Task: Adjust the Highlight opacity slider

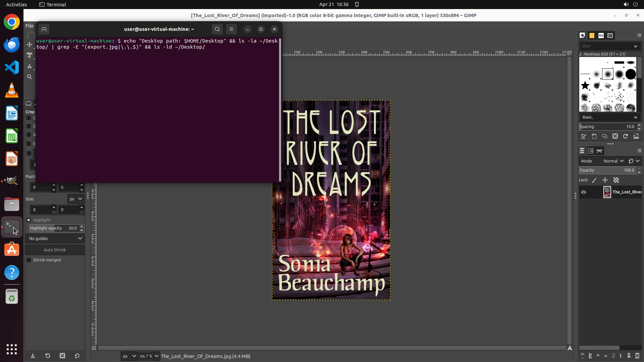Action: (54, 228)
